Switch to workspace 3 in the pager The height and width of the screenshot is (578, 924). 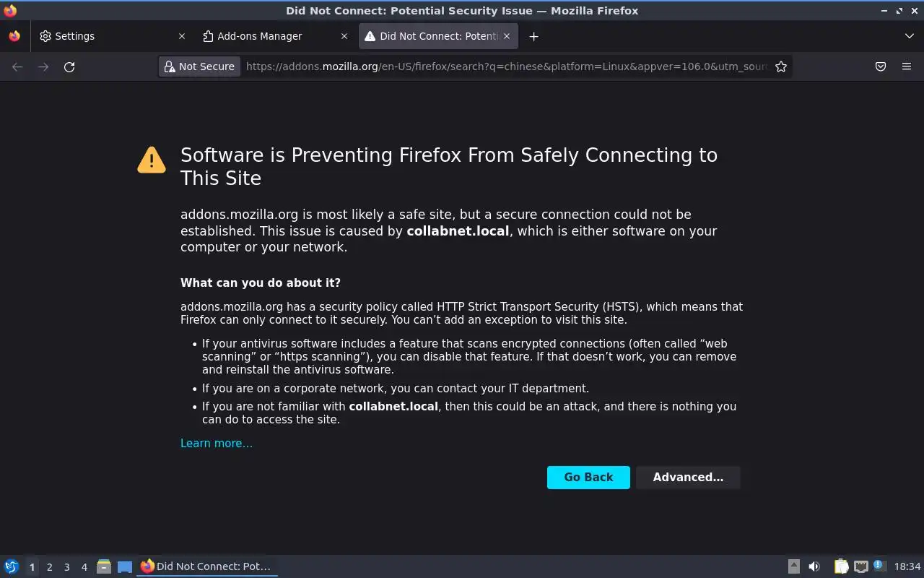point(66,567)
